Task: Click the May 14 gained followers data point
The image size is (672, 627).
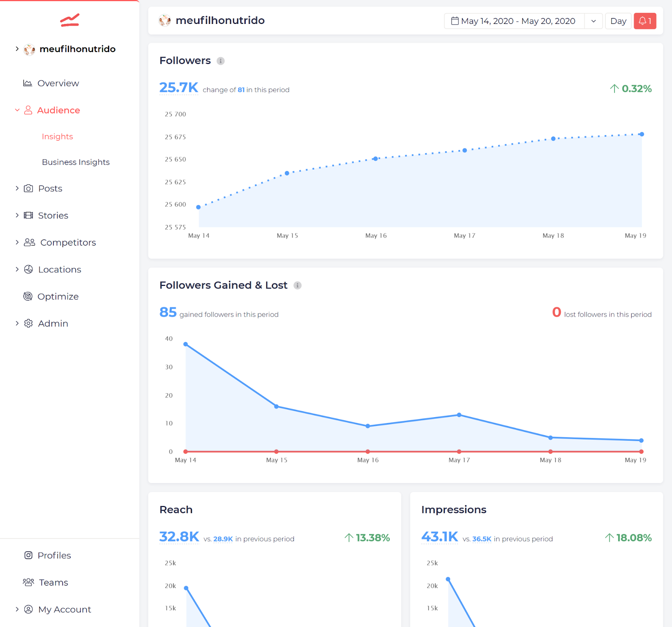Action: (186, 344)
